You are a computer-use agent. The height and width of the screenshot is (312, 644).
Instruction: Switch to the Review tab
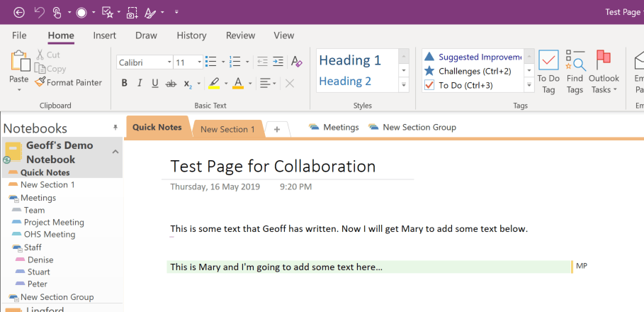(x=241, y=35)
